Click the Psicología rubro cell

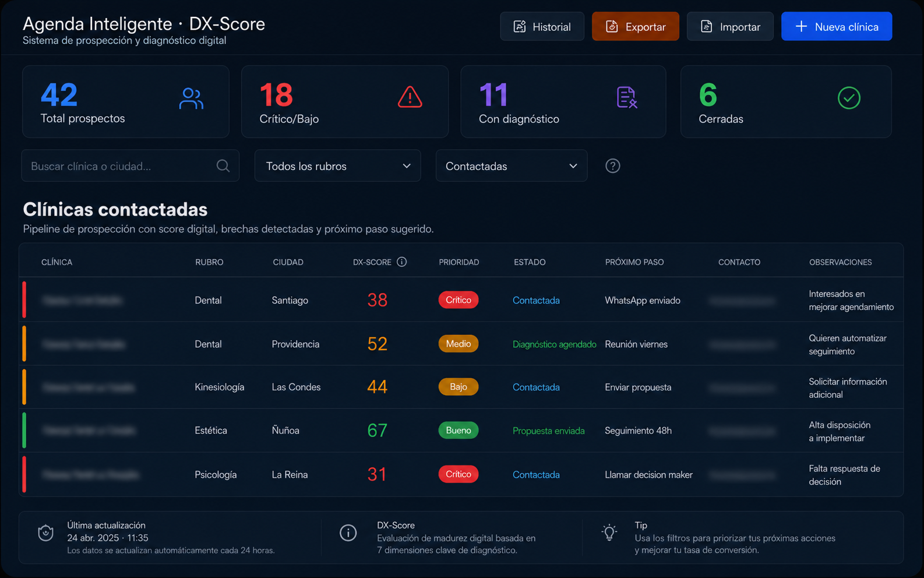(x=216, y=474)
